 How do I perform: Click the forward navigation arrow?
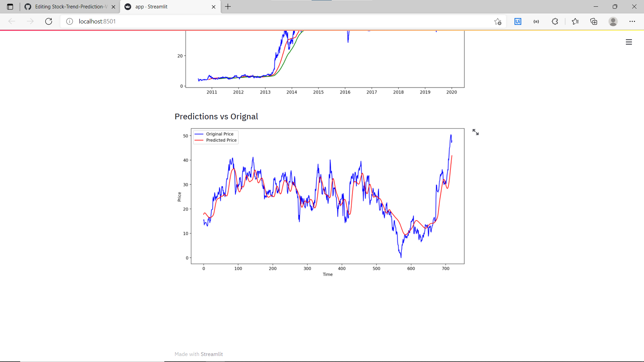[x=30, y=21]
